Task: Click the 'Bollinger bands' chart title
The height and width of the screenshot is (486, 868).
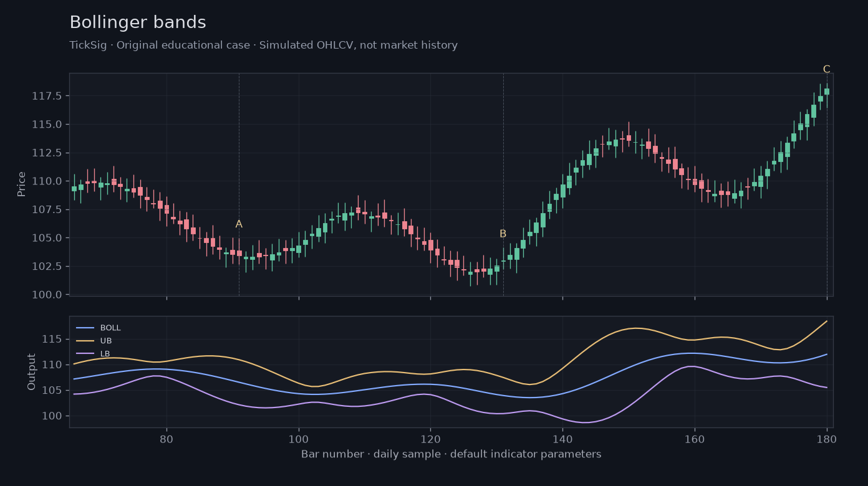Action: pos(138,23)
